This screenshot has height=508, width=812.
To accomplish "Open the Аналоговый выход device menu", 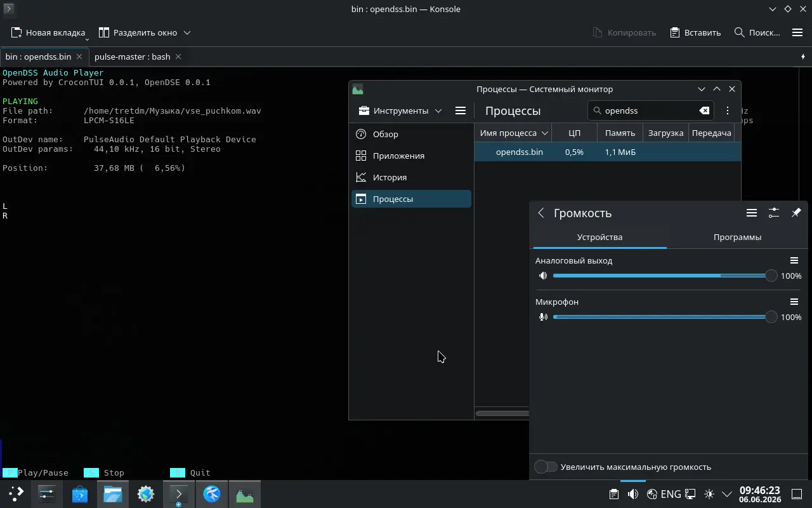I will point(794,260).
